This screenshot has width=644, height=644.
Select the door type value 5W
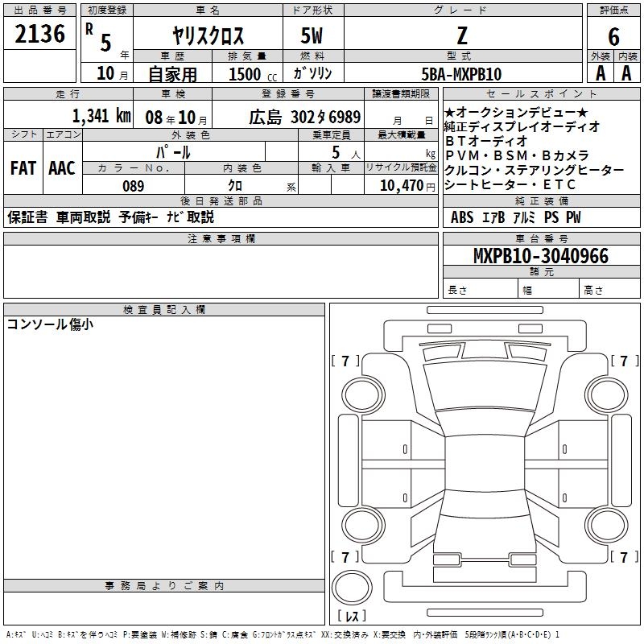pos(312,35)
